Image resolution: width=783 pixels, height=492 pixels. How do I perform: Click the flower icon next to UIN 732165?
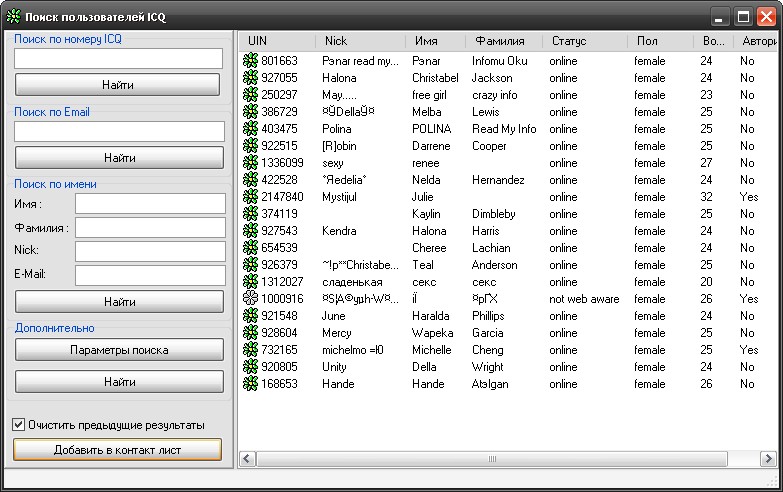250,349
